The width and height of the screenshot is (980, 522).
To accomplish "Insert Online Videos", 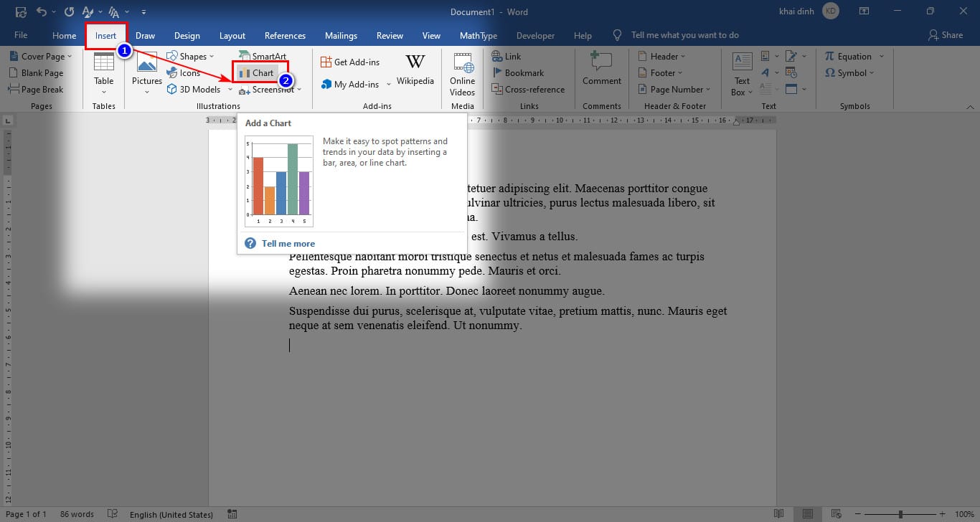I will click(462, 73).
